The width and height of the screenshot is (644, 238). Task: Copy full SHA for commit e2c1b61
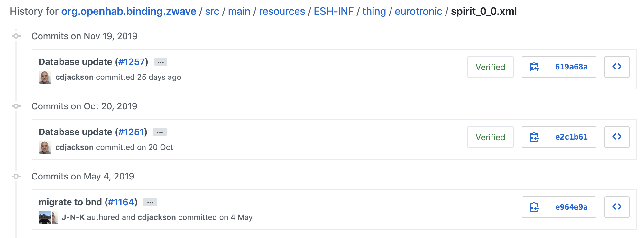coord(534,137)
